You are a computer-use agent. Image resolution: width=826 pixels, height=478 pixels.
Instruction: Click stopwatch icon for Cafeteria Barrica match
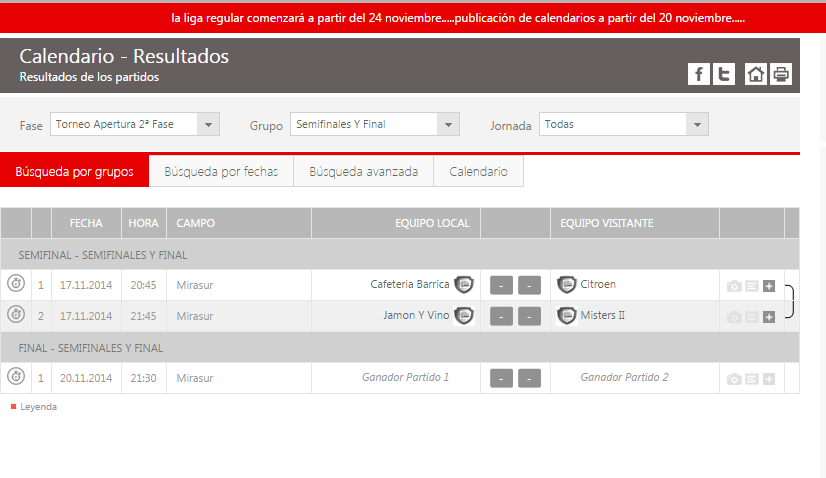[x=16, y=284]
